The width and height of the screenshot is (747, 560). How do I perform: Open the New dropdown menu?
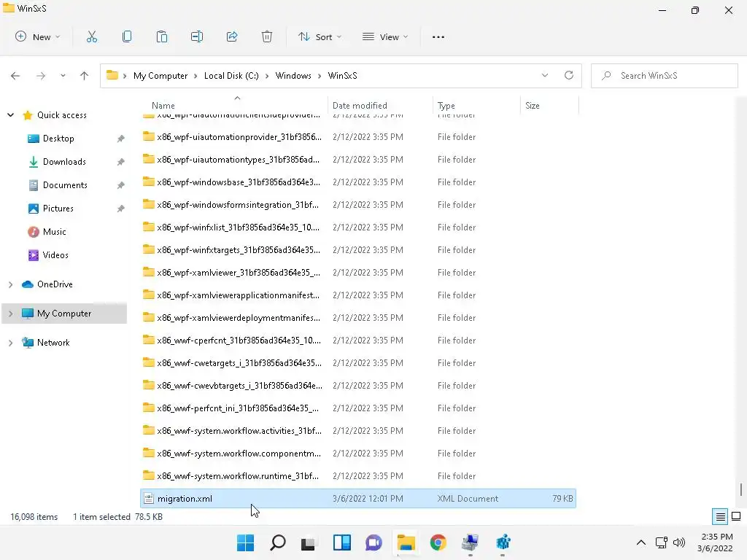click(x=38, y=36)
